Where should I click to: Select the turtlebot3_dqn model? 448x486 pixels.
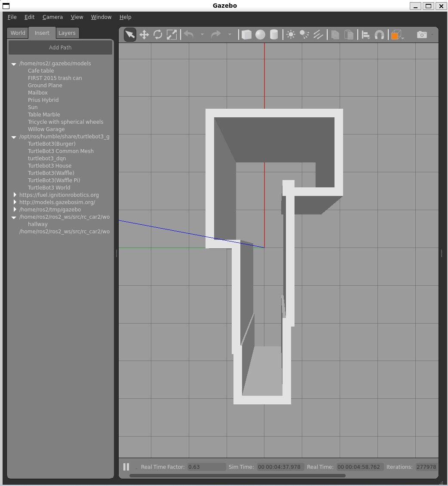47,159
